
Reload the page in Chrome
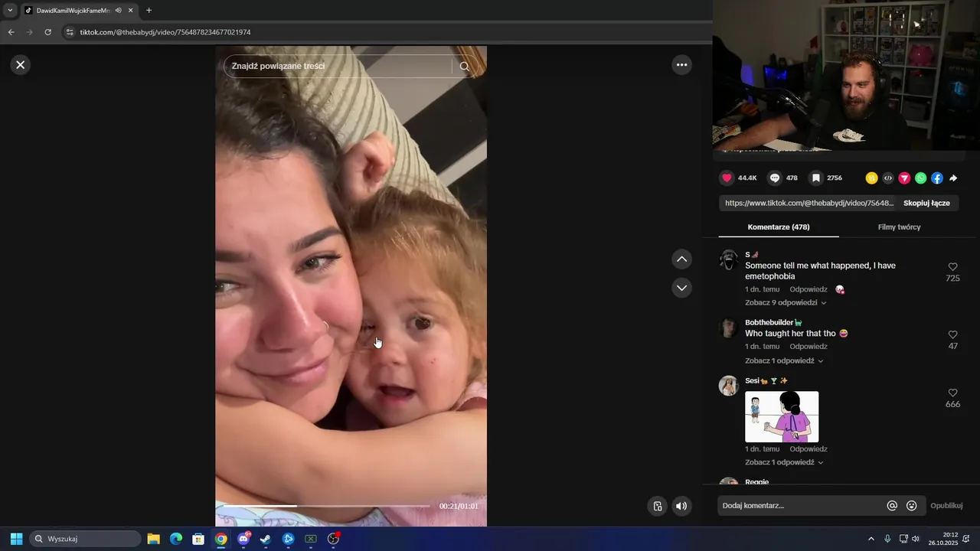[x=47, y=32]
